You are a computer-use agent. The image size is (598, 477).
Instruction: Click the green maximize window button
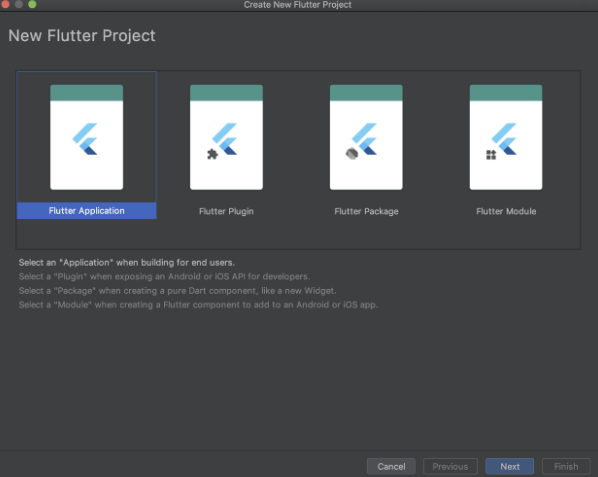(x=32, y=4)
